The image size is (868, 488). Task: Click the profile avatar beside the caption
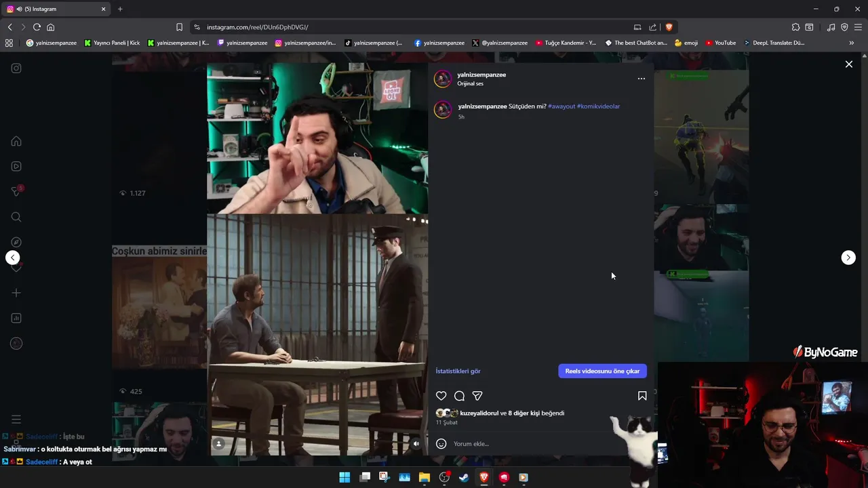(443, 110)
